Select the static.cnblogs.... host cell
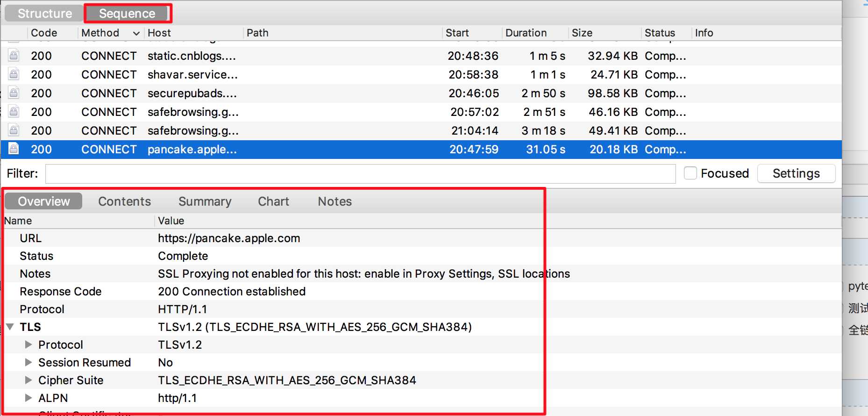868x416 pixels. 192,56
